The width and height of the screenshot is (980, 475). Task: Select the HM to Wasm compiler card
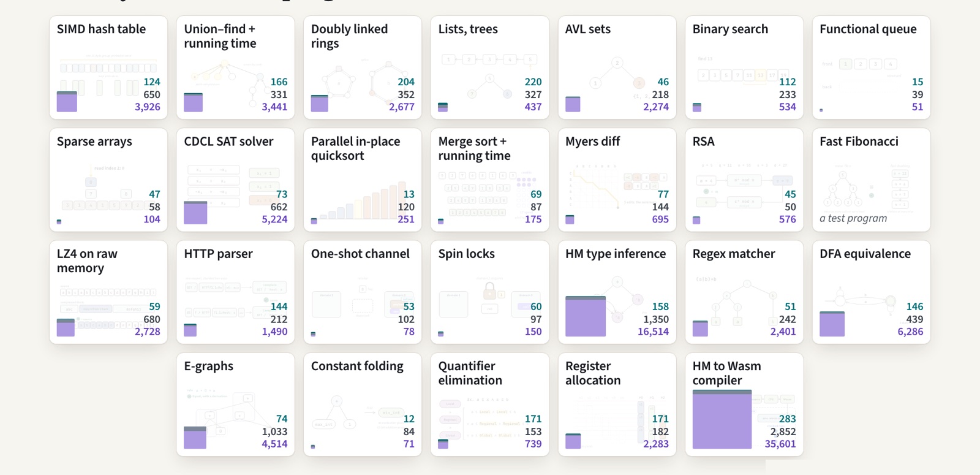click(744, 405)
